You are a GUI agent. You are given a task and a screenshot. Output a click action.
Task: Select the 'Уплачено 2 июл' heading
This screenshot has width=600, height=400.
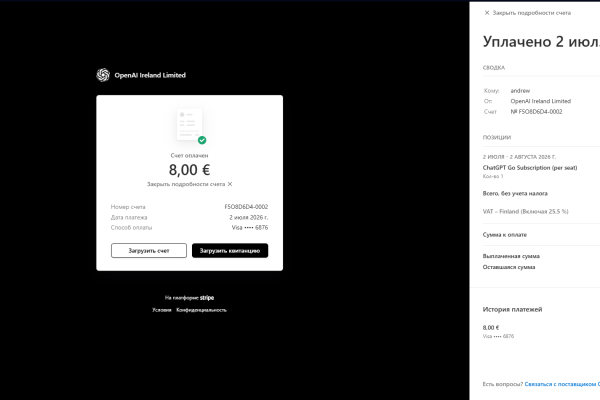[x=541, y=42]
